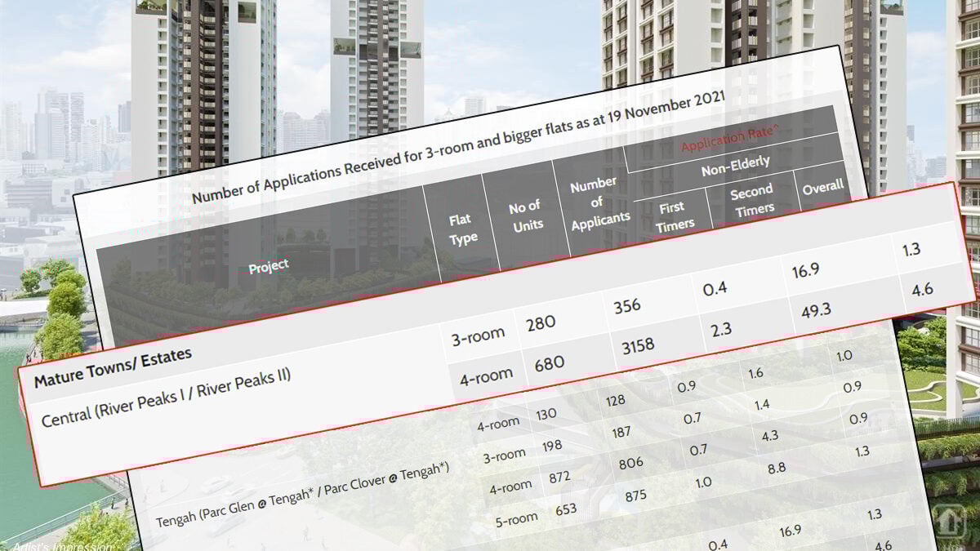Click the '4.3' rate value
980x551 pixels.
click(x=769, y=436)
